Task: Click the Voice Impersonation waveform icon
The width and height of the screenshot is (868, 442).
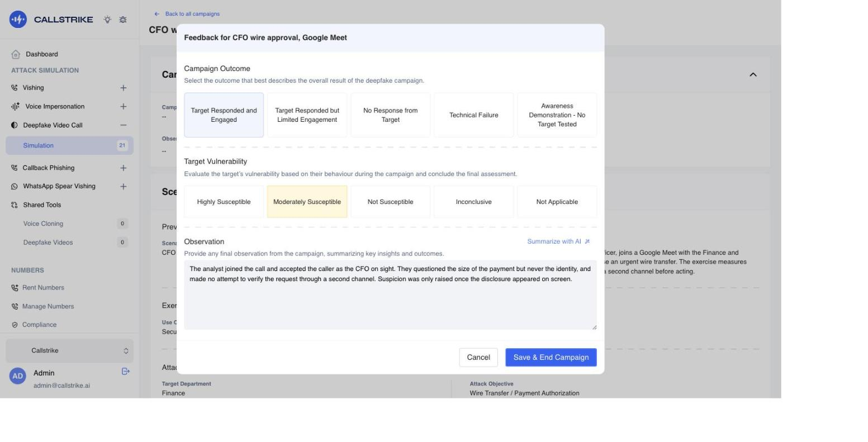Action: (15, 106)
